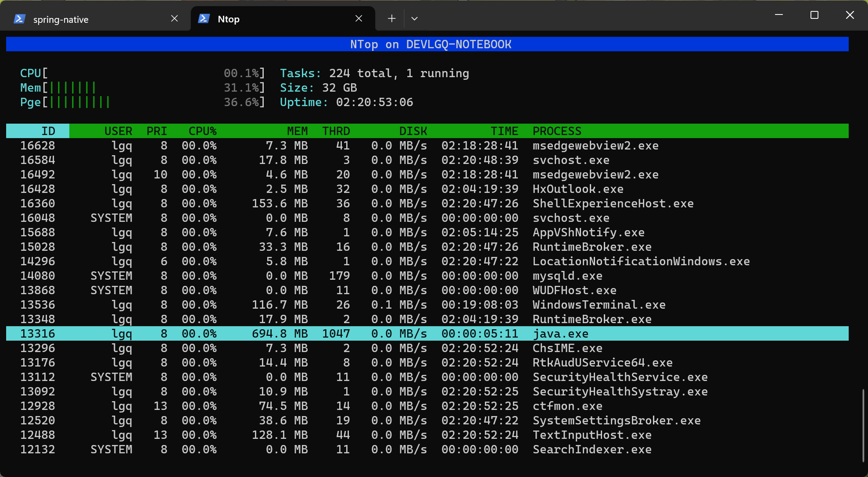Click the 179 thread count for mysqld
The image size is (868, 477).
pyautogui.click(x=339, y=276)
